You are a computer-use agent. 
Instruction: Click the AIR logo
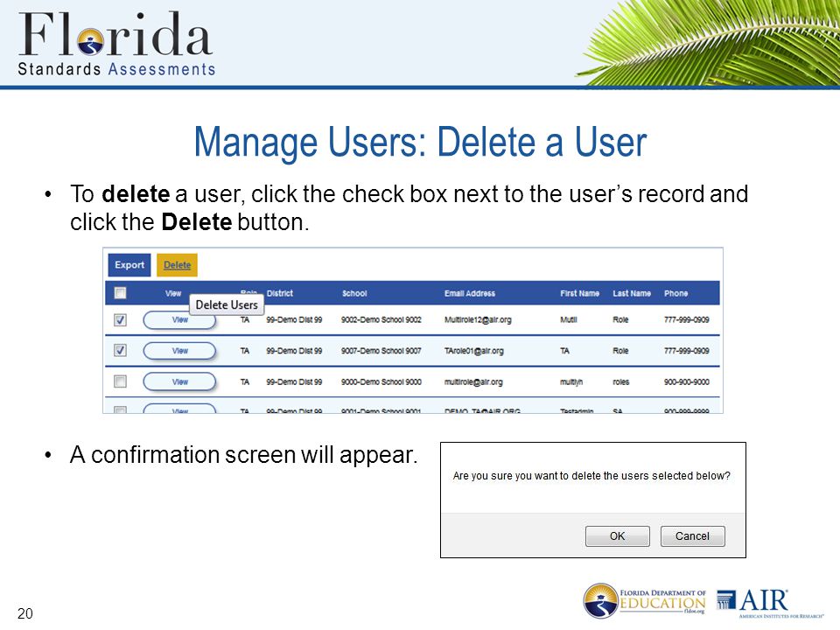pos(769,603)
